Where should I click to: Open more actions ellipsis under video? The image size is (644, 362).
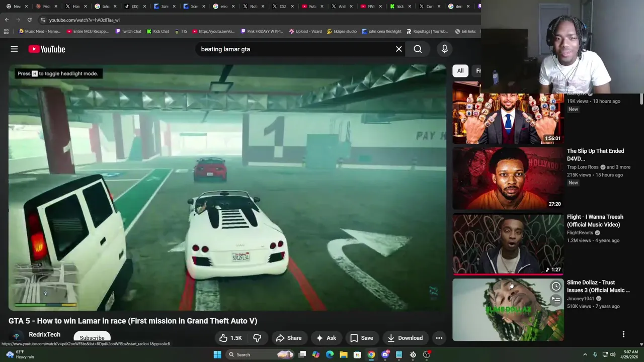pos(439,338)
